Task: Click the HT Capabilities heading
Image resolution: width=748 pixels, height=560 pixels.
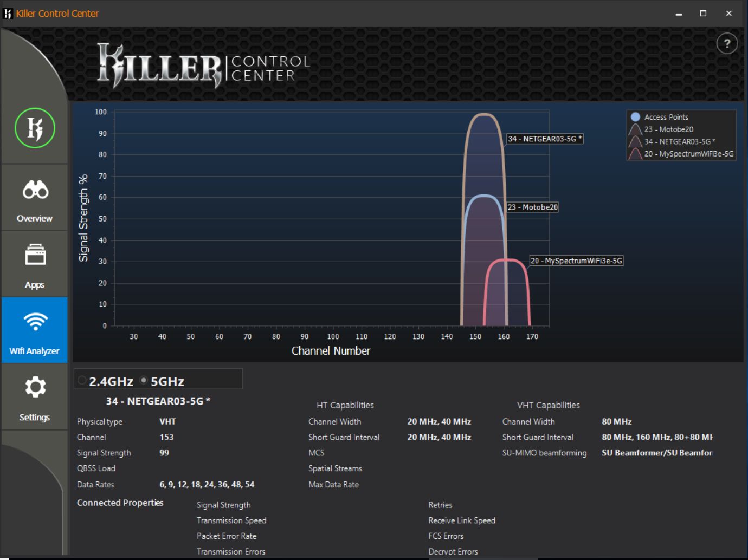Action: tap(345, 405)
